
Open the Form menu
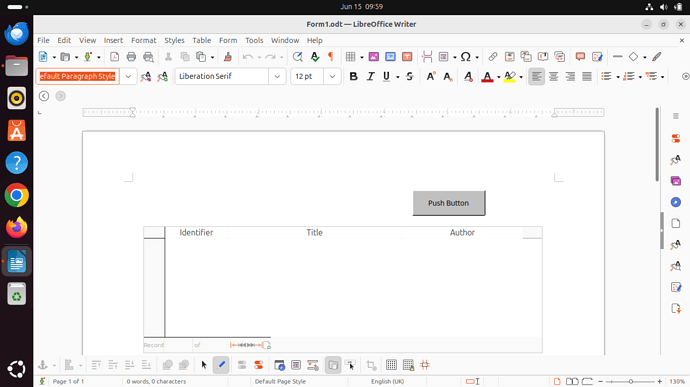click(x=228, y=40)
